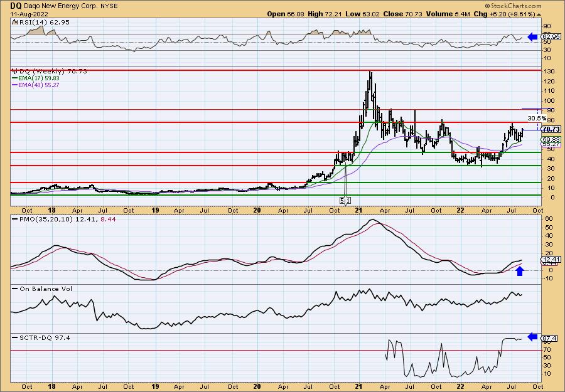This screenshot has width=565, height=392.
Task: Click the RSI(14) 62.95 indicator legend
Action: pyautogui.click(x=41, y=22)
